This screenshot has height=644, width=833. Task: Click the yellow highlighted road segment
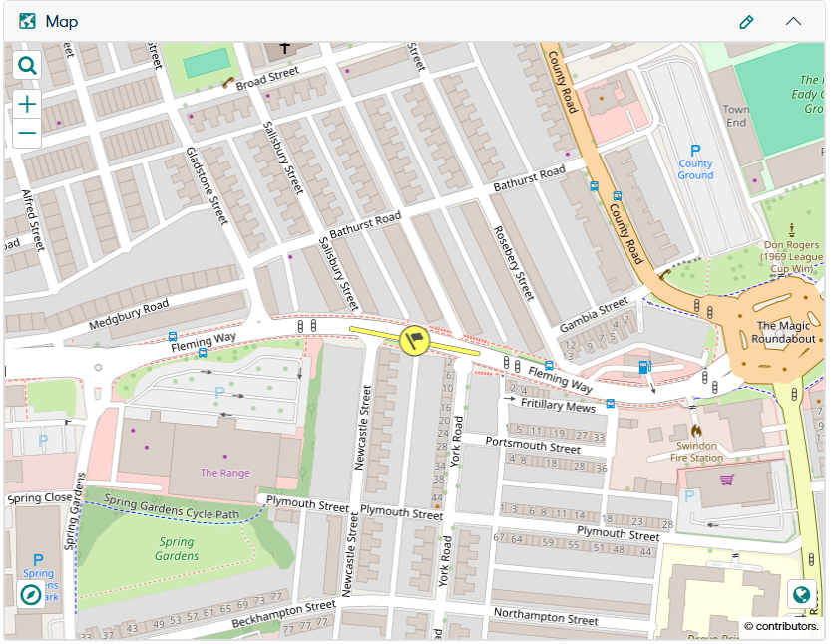point(459,345)
